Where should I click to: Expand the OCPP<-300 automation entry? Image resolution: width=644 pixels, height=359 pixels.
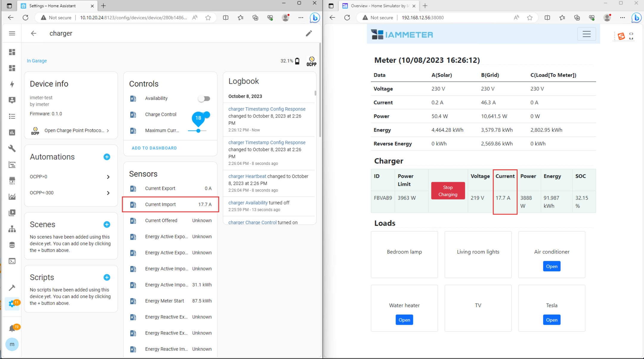[71, 193]
